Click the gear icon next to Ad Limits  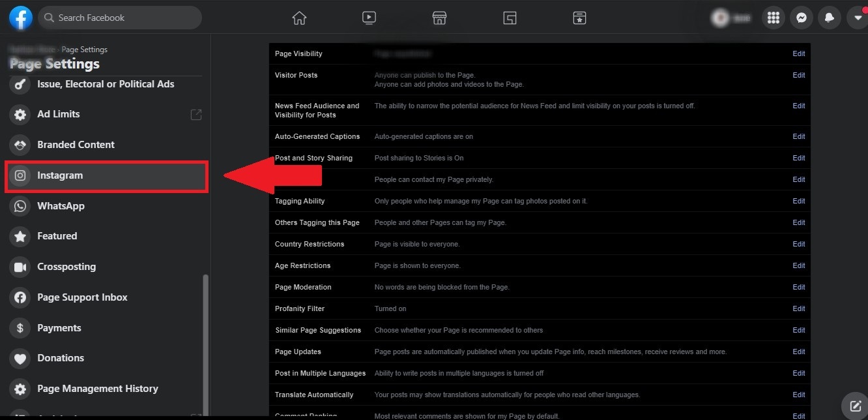point(20,114)
